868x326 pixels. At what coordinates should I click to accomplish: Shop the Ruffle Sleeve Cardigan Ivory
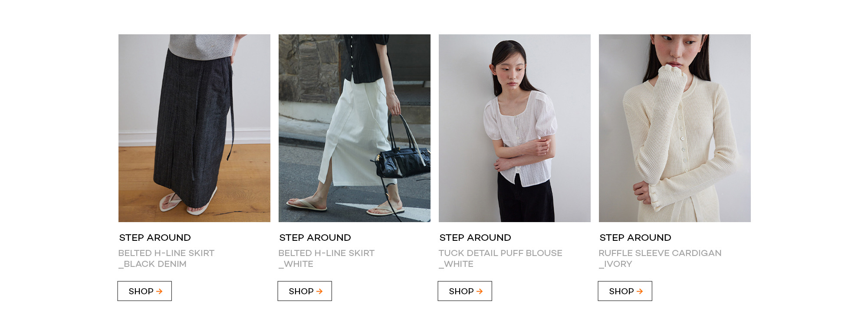pyautogui.click(x=625, y=291)
